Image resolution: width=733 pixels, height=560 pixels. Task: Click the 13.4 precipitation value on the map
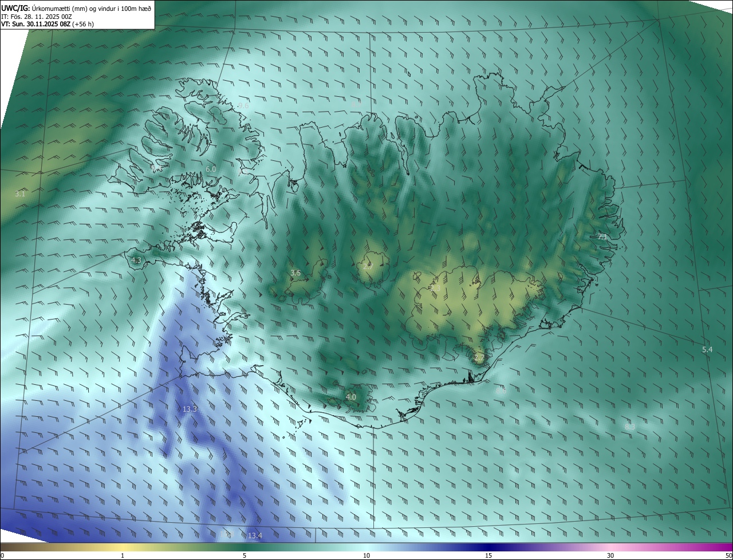click(255, 536)
